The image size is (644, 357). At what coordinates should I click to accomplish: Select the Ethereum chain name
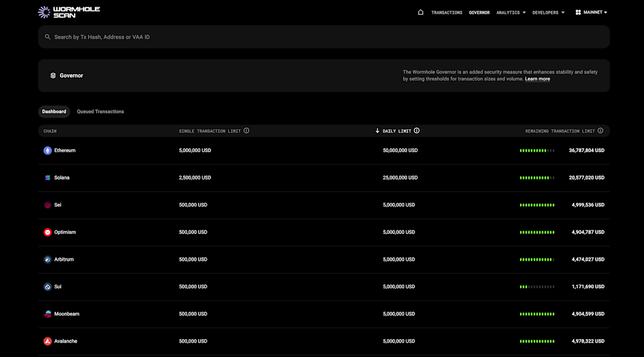[x=65, y=150]
